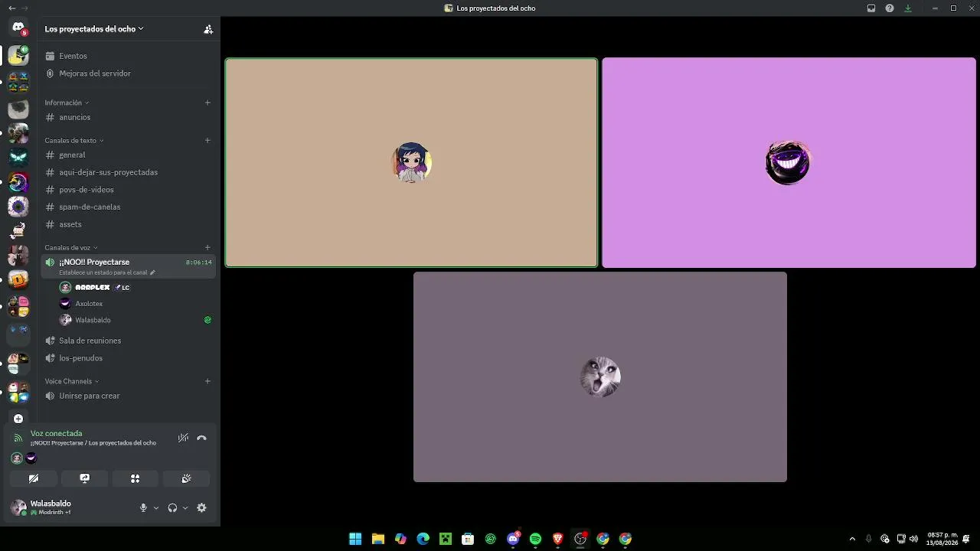Toggle noise suppression in voice panel
The height and width of the screenshot is (551, 980).
[x=183, y=439]
